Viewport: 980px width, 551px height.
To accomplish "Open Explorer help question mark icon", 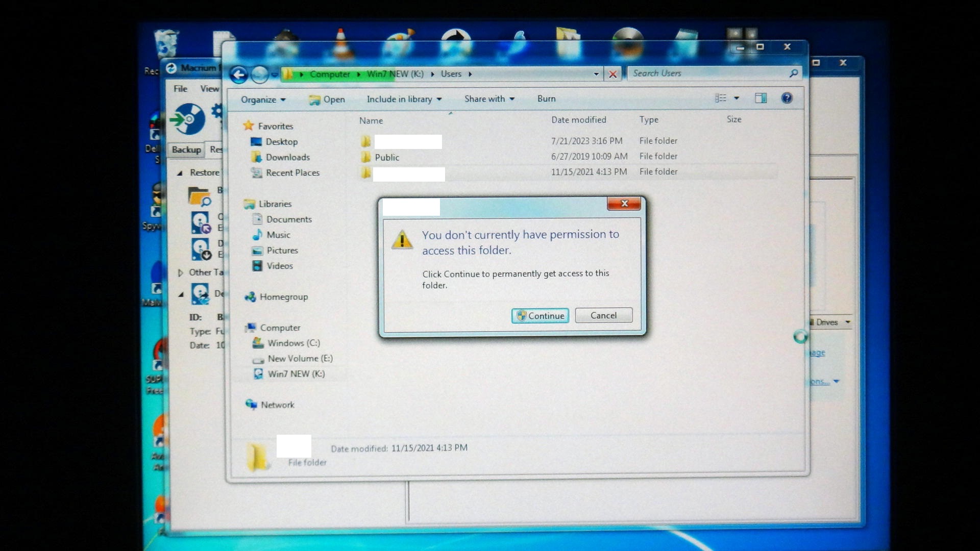I will pos(787,98).
